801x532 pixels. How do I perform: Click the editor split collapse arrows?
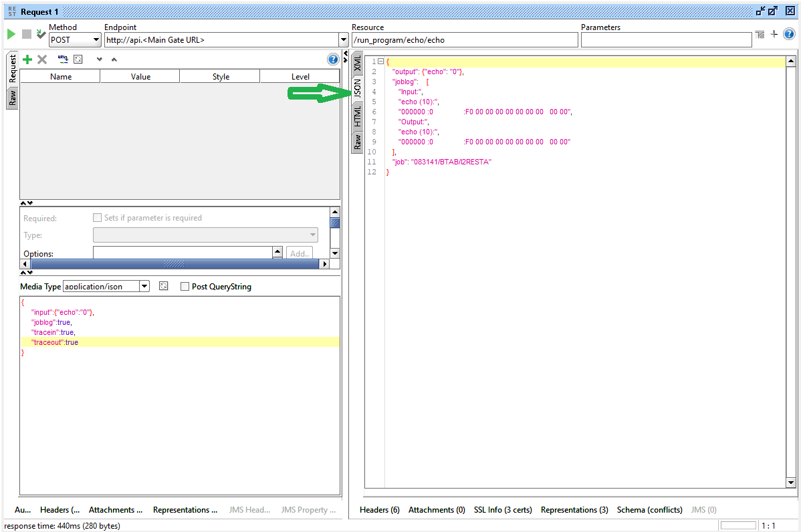(346, 57)
